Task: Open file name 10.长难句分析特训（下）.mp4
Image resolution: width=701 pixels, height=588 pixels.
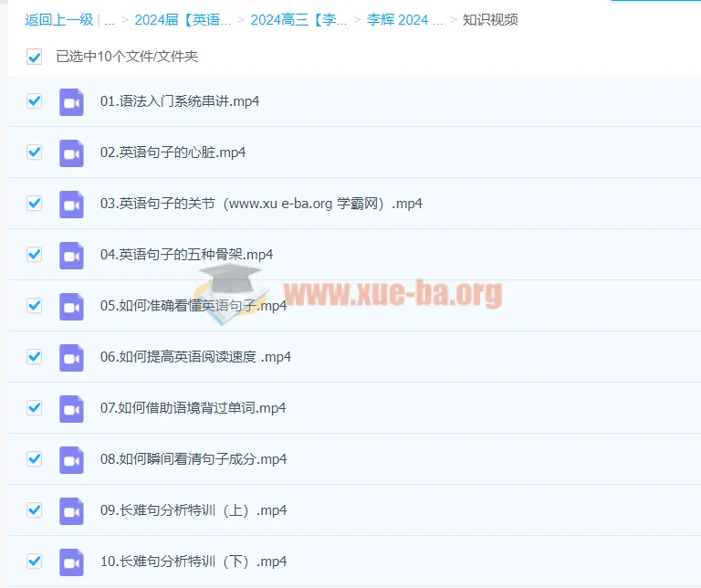Action: tap(194, 562)
